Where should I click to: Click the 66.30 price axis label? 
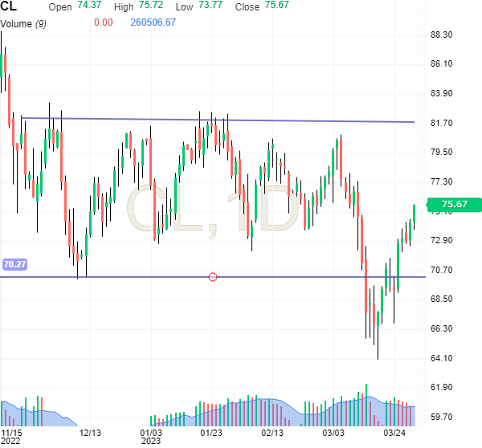(x=441, y=329)
